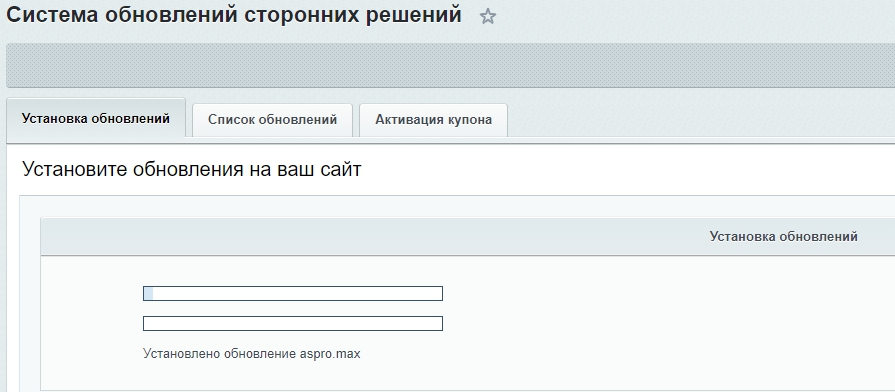Click heading 'Установите обновления на ваш сайт'
The image size is (895, 392).
pyautogui.click(x=192, y=169)
